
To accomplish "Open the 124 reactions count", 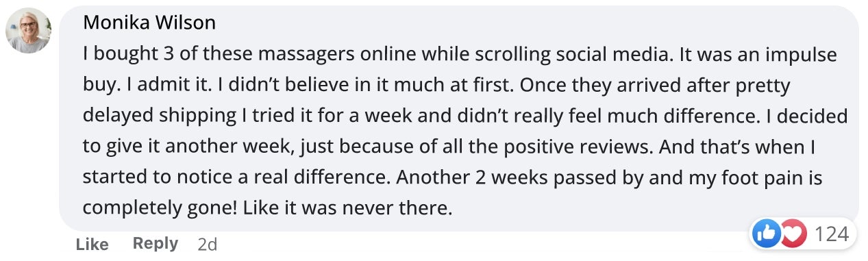I will click(x=832, y=235).
